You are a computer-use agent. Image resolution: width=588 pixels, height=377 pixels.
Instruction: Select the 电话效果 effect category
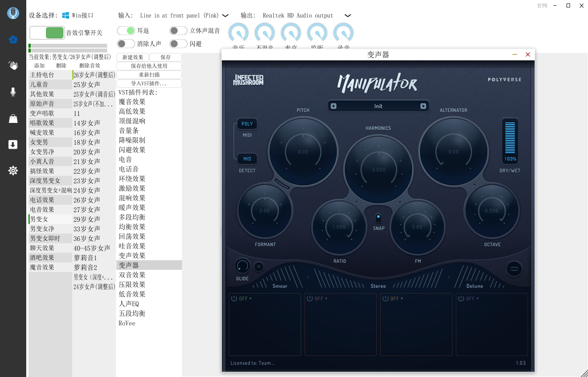[50, 200]
